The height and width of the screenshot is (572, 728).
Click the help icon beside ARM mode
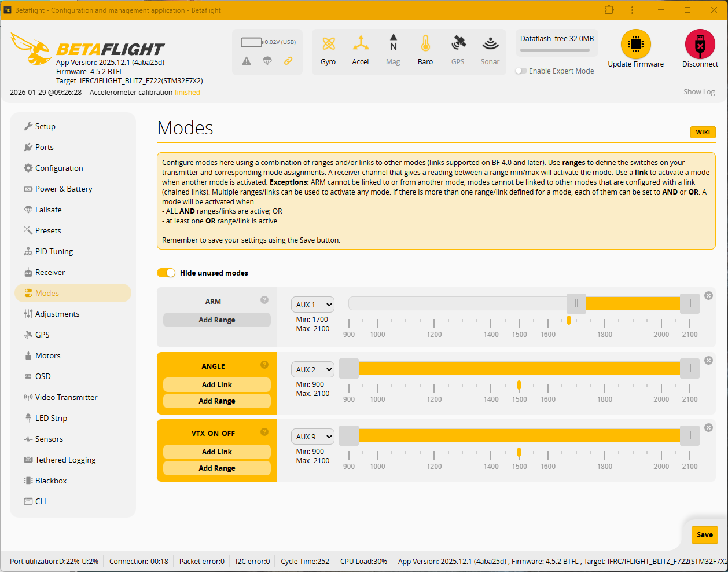pyautogui.click(x=264, y=300)
